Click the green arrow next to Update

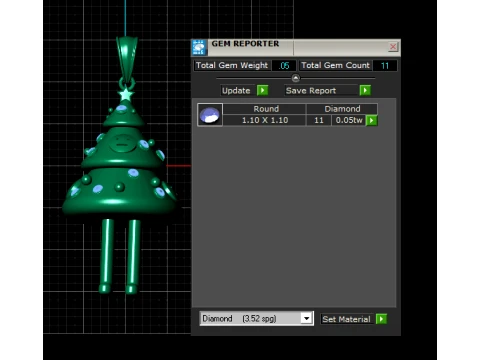point(262,90)
